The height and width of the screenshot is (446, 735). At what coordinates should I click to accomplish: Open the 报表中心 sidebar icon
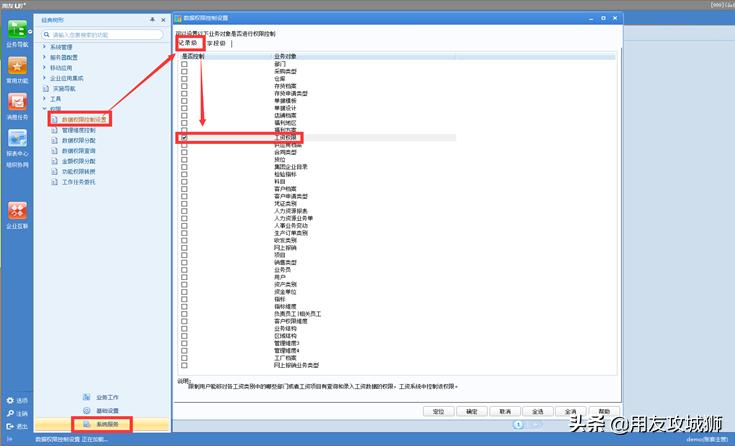coord(17,138)
